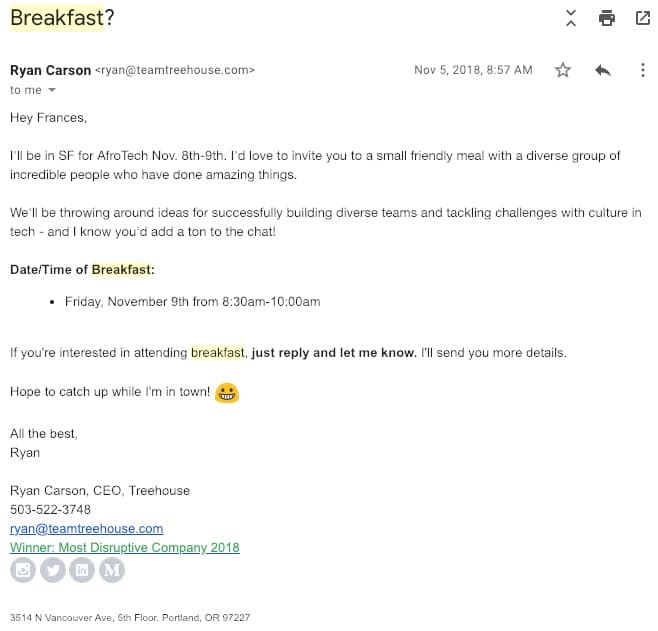Print this email using the printer icon
Image resolution: width=658 pixels, height=631 pixels.
(606, 18)
